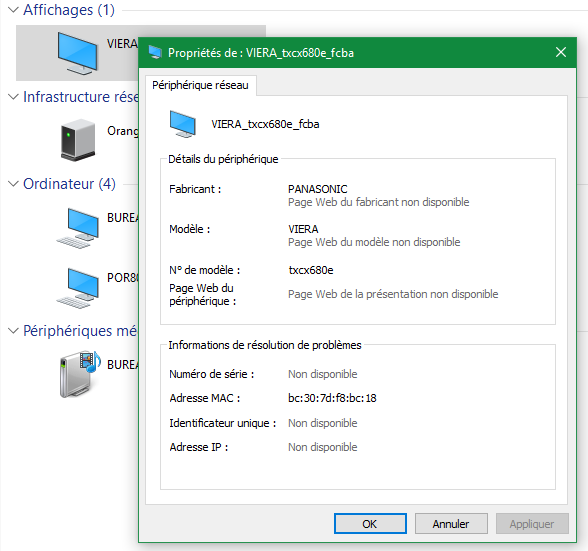Switch to the Périphérique réseau tab
The image size is (588, 551).
click(x=200, y=86)
